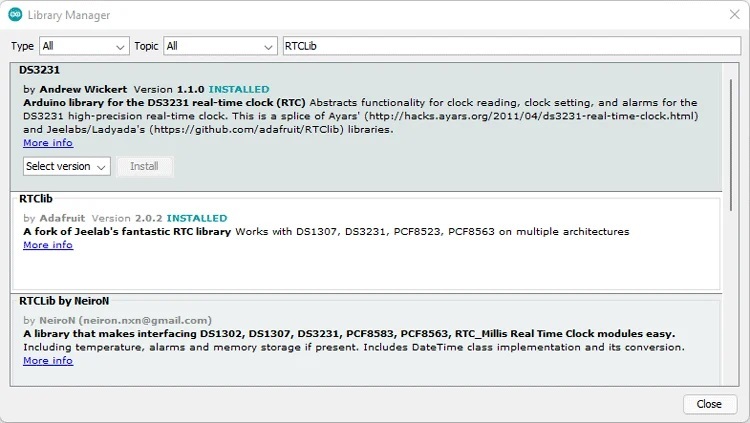
Task: Click the Close button at bottom right
Action: tap(709, 404)
